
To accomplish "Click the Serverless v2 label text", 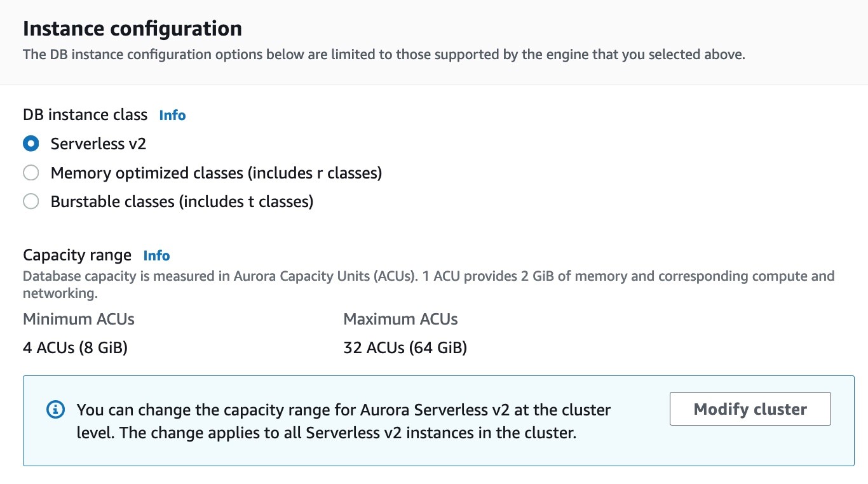I will (98, 144).
